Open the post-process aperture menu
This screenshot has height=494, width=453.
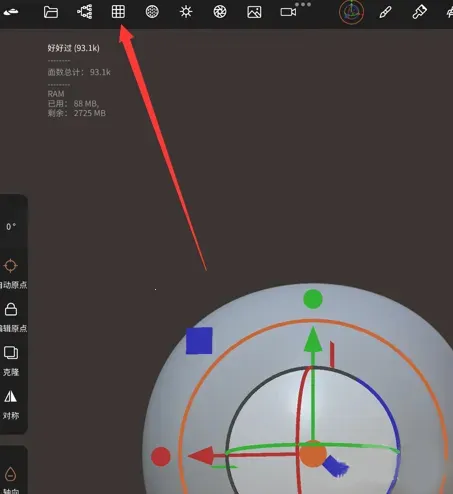(220, 12)
